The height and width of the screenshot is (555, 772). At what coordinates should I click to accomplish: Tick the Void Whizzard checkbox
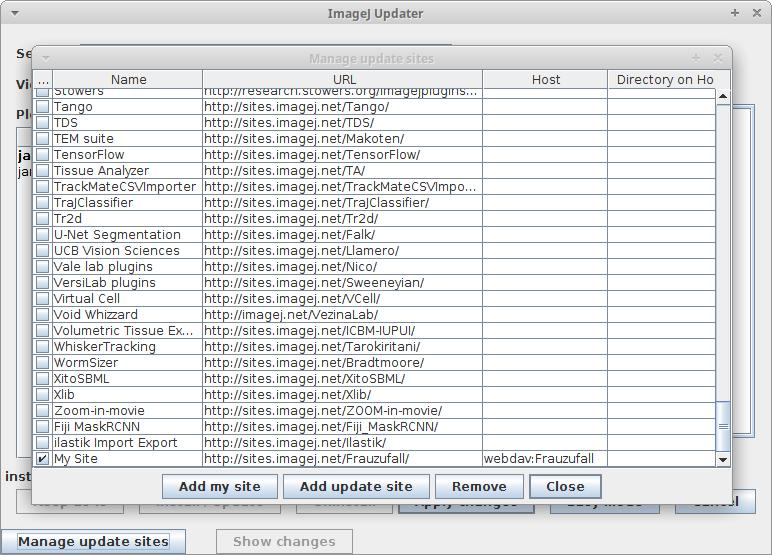pos(43,315)
